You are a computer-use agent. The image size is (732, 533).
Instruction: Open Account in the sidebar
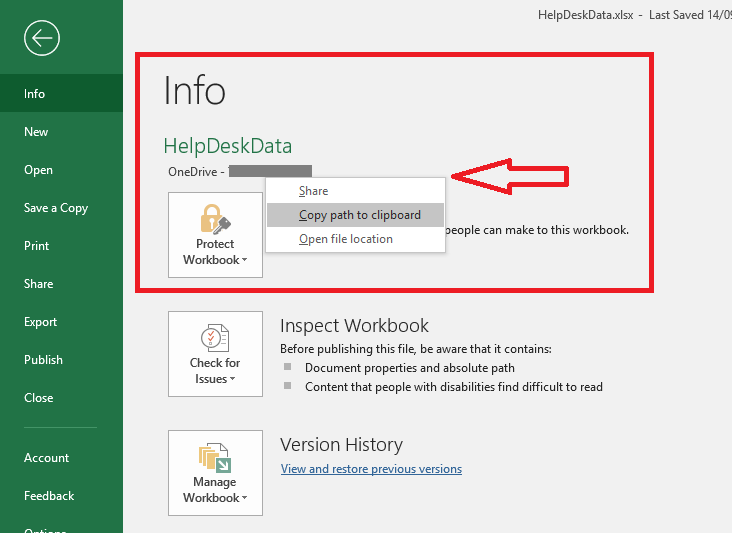61,458
